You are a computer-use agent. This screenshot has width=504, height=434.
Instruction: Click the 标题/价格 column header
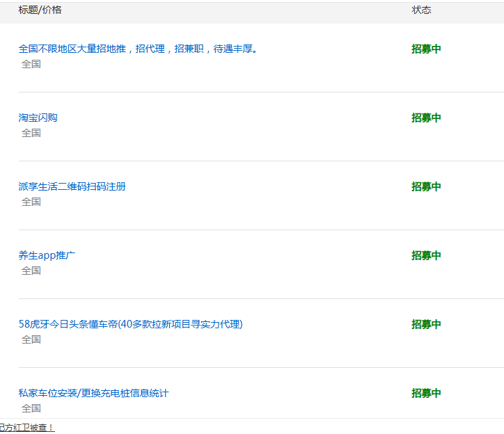(x=40, y=10)
